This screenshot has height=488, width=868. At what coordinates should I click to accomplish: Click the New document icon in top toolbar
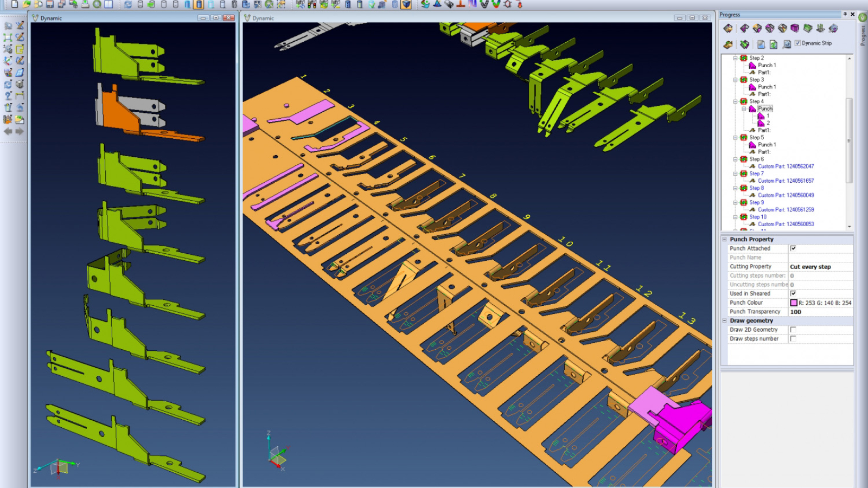(x=15, y=4)
